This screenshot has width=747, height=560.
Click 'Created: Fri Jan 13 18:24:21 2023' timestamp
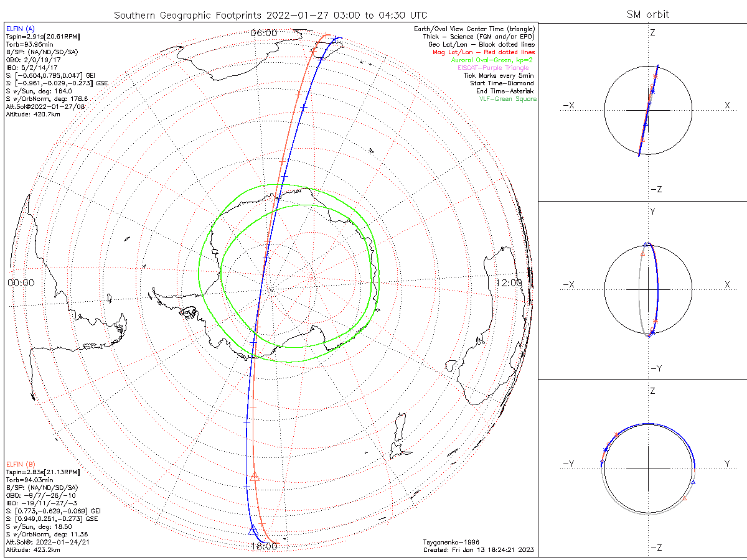coord(478,550)
